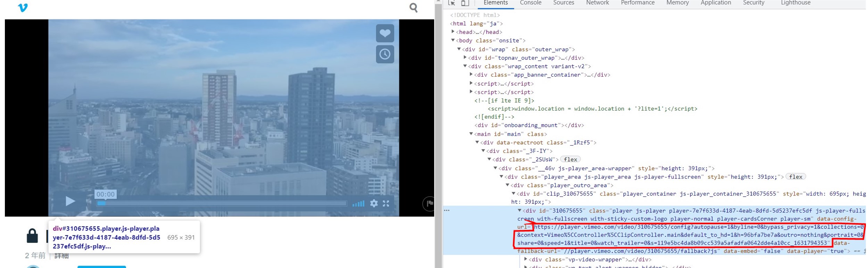Play the video

[70, 201]
